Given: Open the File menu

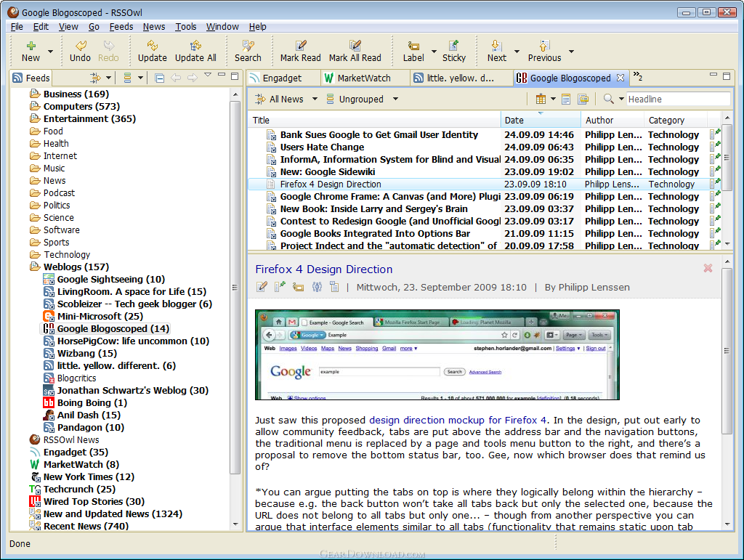Looking at the screenshot, I should click(x=17, y=27).
